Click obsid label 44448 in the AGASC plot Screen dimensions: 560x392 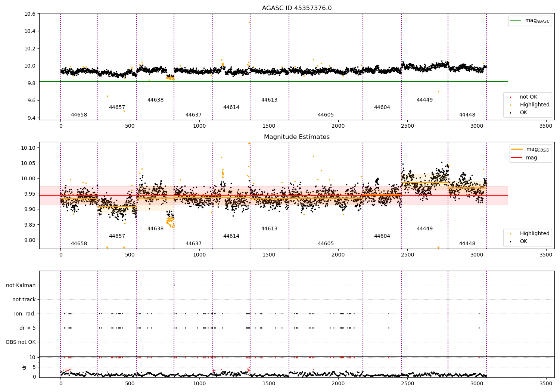467,115
